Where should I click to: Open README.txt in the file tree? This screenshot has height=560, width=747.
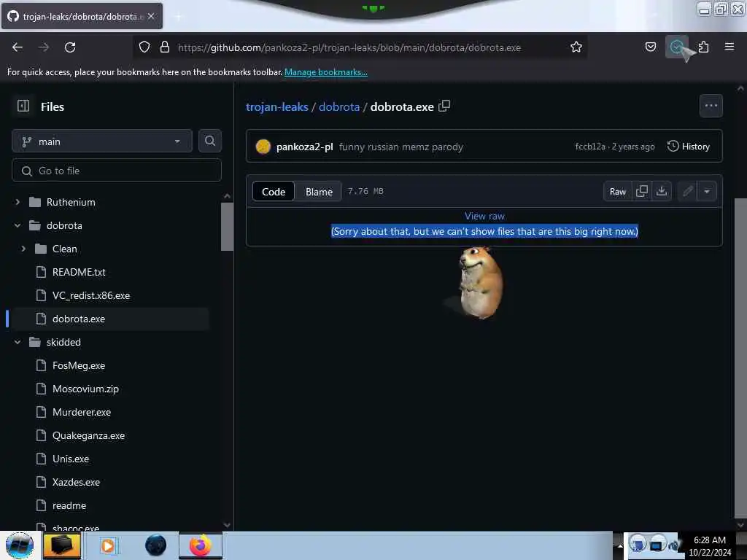[79, 272]
